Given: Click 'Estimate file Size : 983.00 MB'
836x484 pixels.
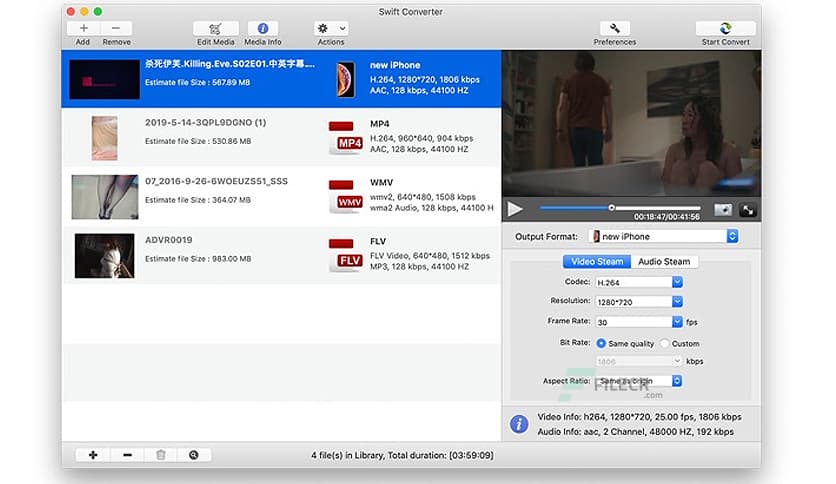Looking at the screenshot, I should coord(198,258).
